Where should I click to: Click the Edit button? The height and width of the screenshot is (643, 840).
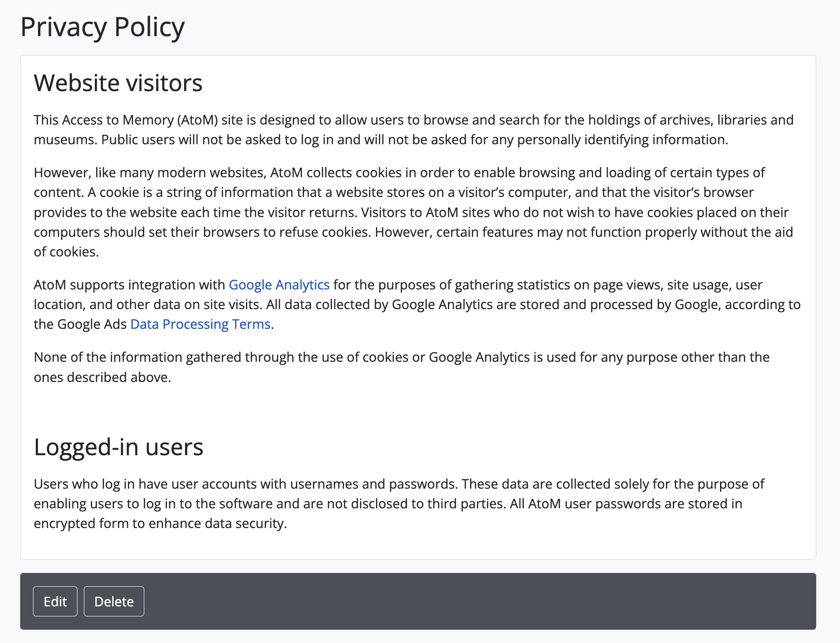coord(55,601)
